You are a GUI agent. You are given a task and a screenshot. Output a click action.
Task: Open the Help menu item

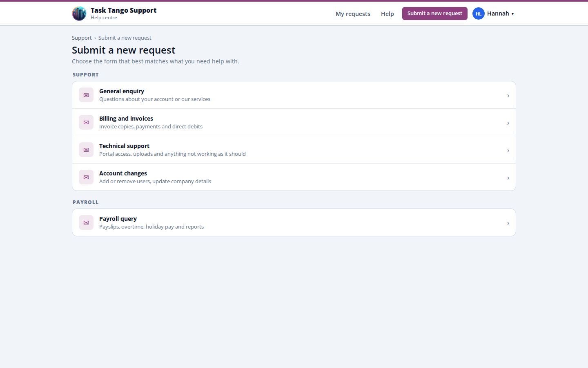coord(387,13)
